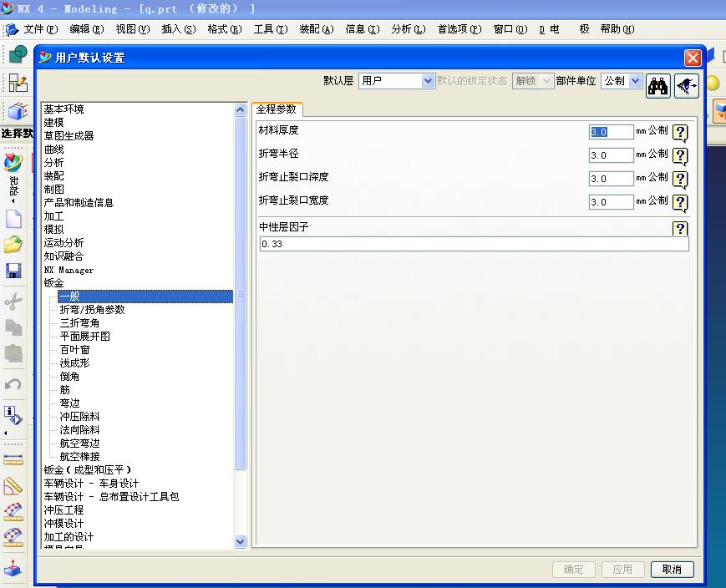Viewport: 726px width, 588px height.
Task: Select 航空弯边 under 钣金
Action: (x=79, y=444)
